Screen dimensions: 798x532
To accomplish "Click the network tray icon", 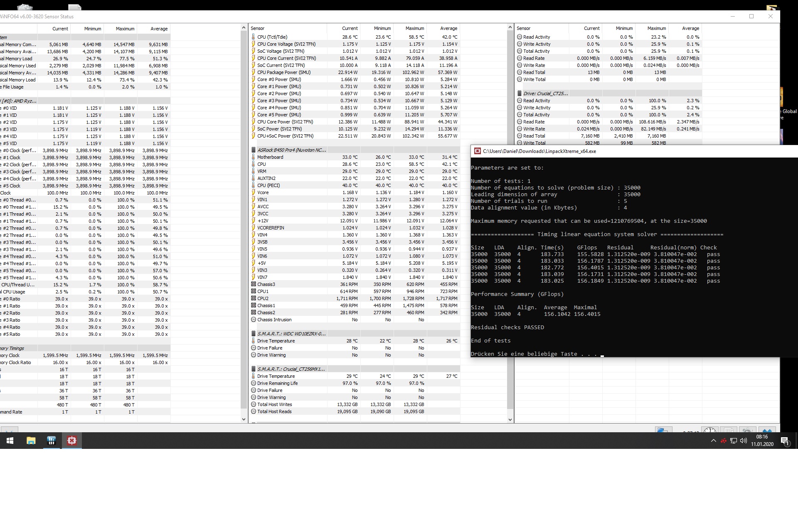I will click(x=734, y=441).
